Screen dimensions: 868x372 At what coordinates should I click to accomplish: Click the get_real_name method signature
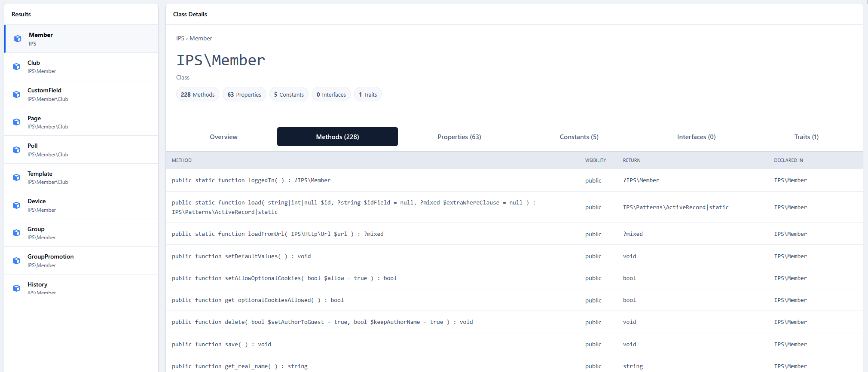point(240,366)
